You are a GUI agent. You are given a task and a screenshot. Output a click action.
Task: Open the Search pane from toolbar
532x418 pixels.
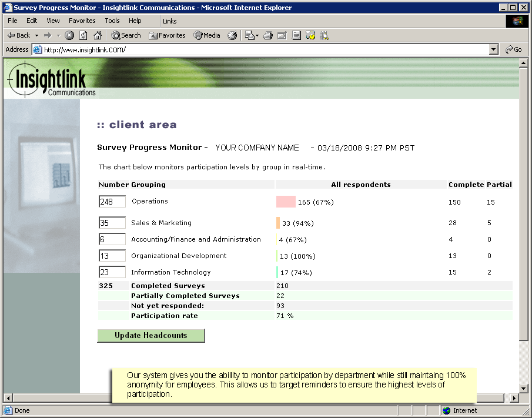coord(126,35)
